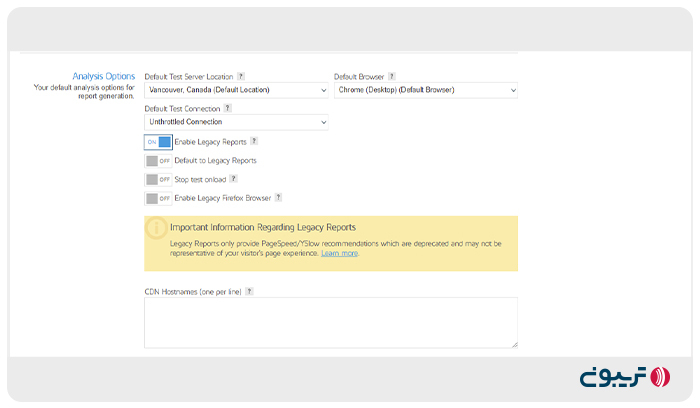Switch on Enable Legacy Firefox Browser

[x=158, y=198]
